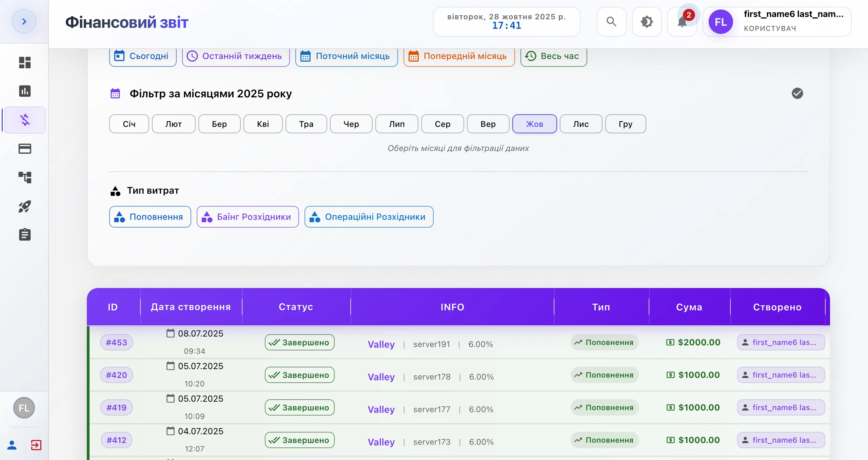Screen dimensions: 868x460
Task: Open the first_name6 user profile menu
Action: point(777,22)
